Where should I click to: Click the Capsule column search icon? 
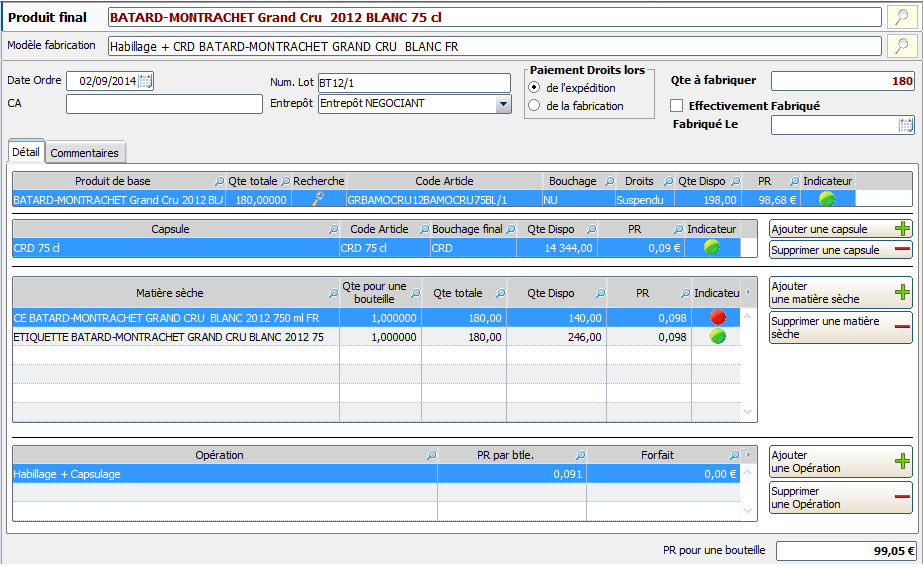click(x=333, y=230)
